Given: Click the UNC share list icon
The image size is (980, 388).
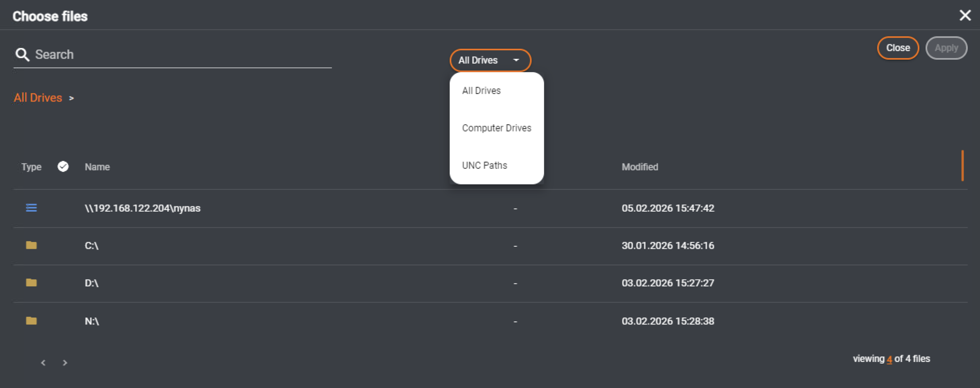Looking at the screenshot, I should (x=31, y=208).
